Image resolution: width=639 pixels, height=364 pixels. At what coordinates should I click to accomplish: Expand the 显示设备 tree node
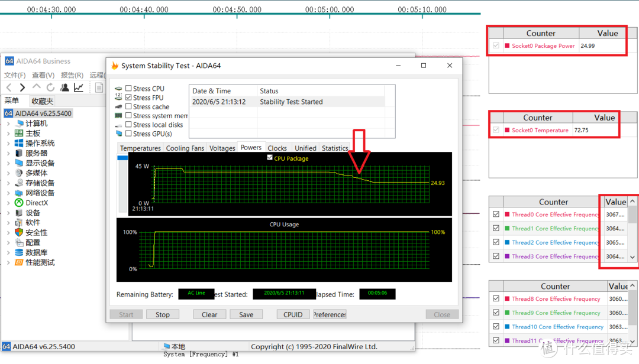click(8, 163)
